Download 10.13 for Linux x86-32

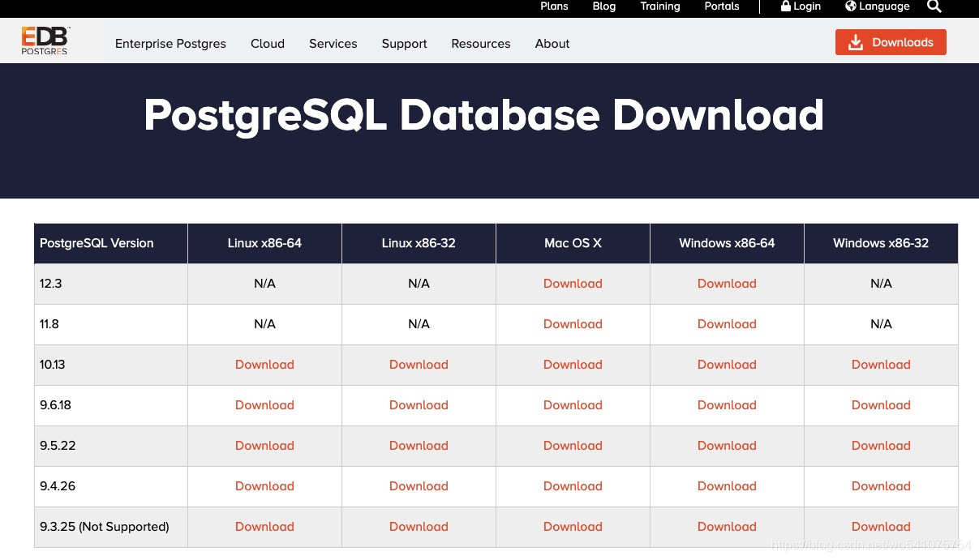(419, 365)
